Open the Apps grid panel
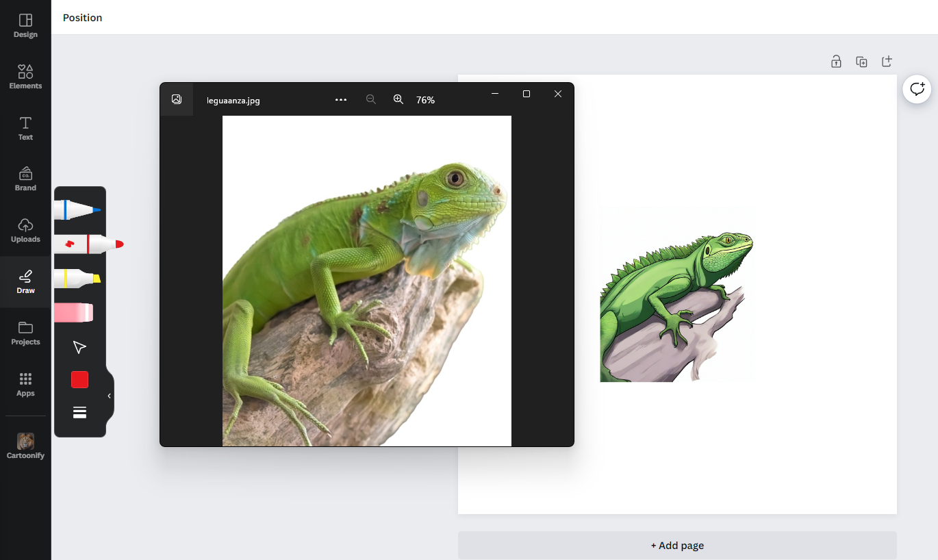The height and width of the screenshot is (560, 938). click(25, 384)
